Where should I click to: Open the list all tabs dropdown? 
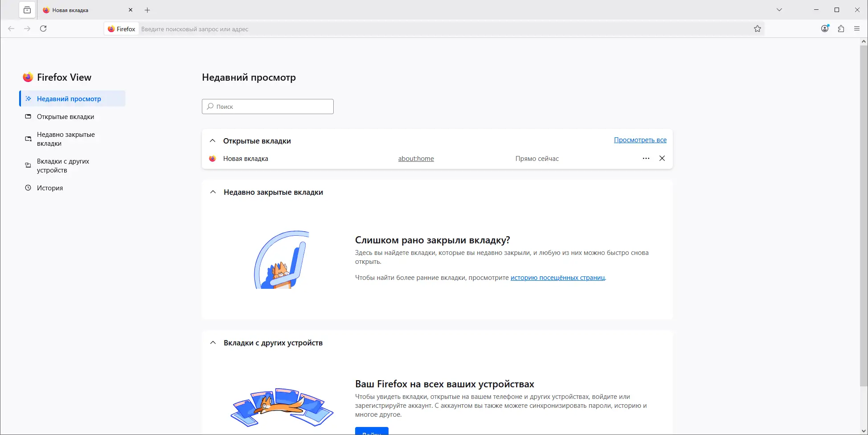click(x=779, y=10)
